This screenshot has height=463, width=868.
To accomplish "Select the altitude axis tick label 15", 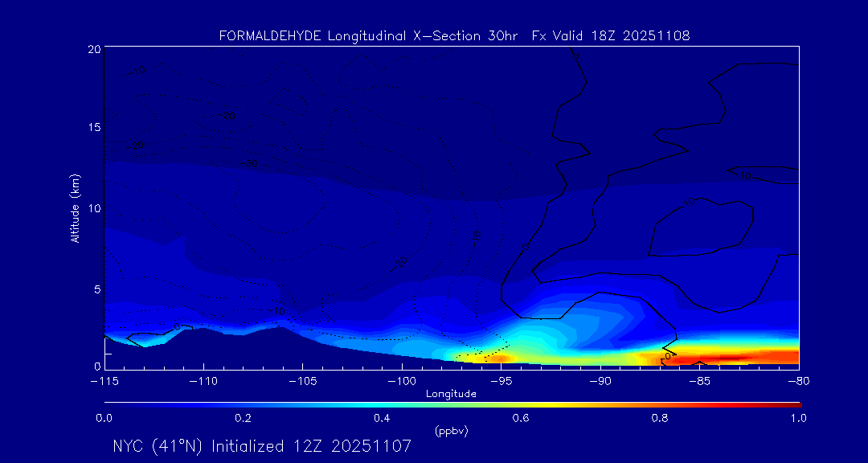I will (94, 127).
